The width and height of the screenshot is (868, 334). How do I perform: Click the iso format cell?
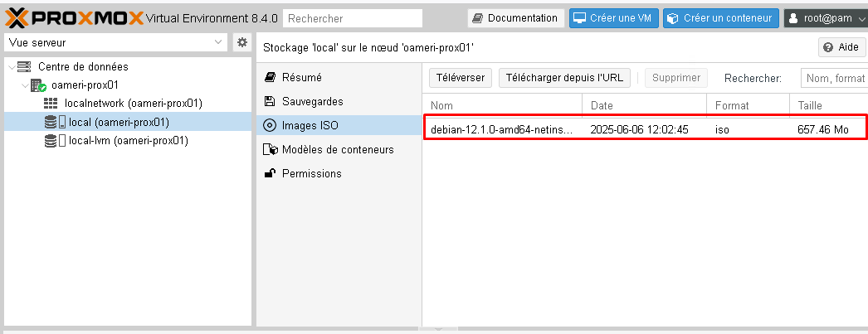click(722, 130)
